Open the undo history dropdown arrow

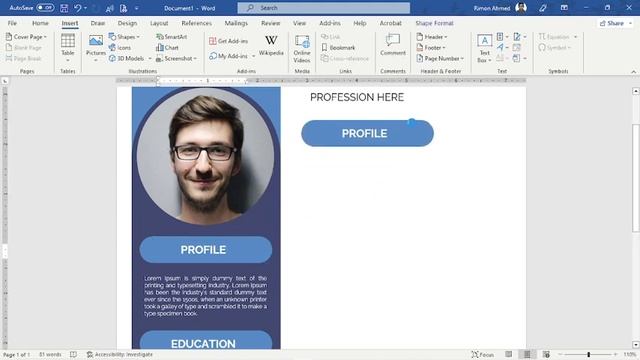(x=85, y=8)
